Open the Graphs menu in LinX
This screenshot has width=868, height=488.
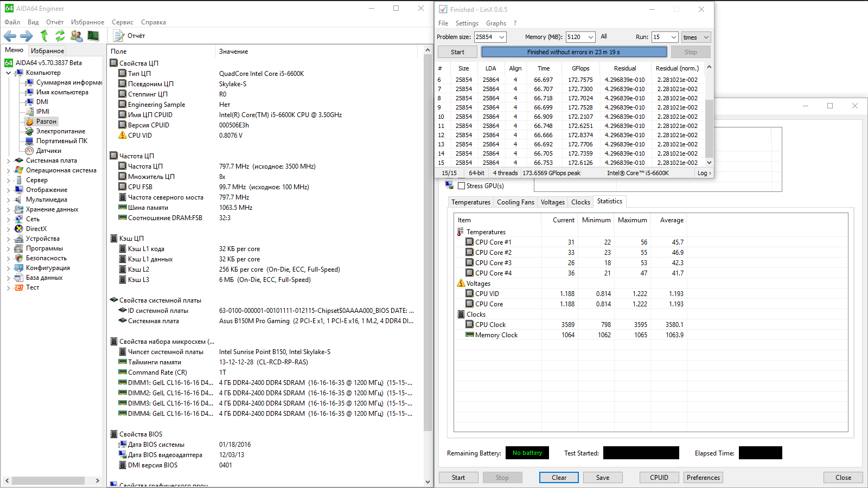(496, 23)
